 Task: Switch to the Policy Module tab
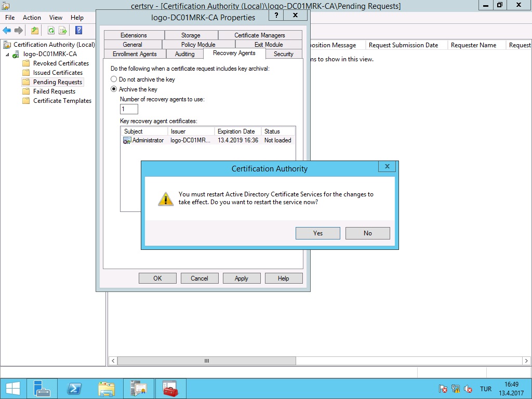198,45
